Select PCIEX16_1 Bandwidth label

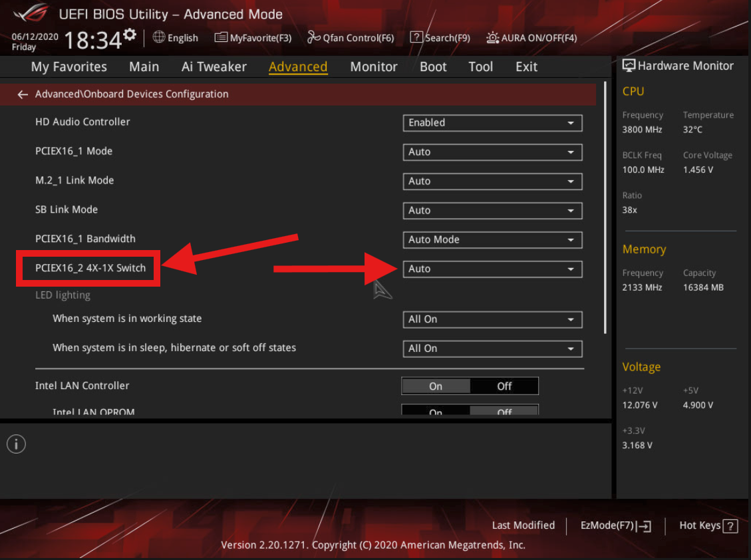point(85,239)
